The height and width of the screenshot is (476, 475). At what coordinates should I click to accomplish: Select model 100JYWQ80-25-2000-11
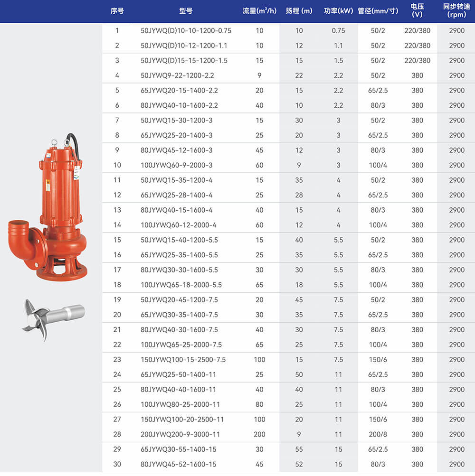pyautogui.click(x=180, y=404)
